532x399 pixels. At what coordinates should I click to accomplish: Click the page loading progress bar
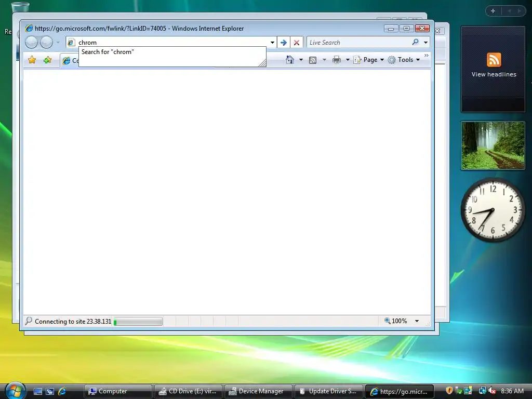point(138,321)
